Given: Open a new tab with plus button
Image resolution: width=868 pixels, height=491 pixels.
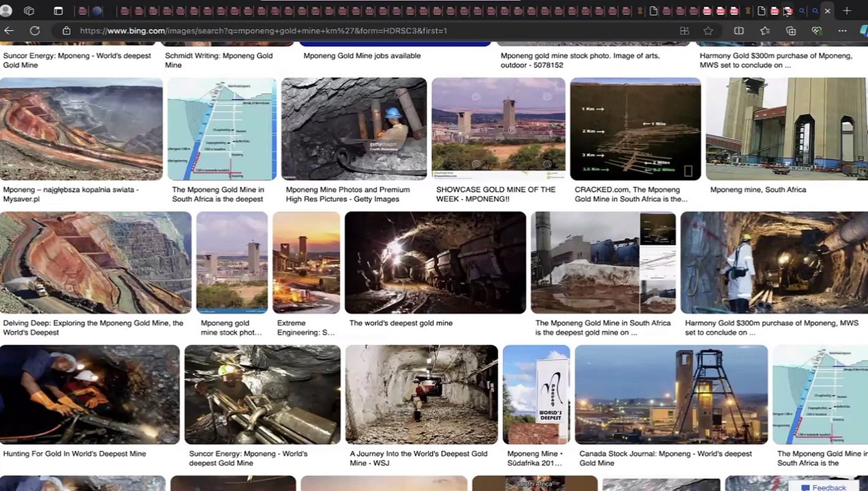Looking at the screenshot, I should (846, 11).
